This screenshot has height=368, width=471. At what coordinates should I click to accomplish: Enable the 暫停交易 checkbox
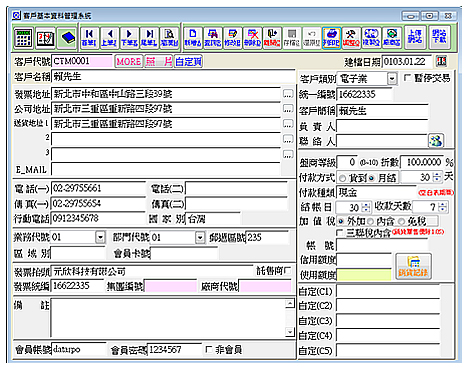[x=407, y=78]
